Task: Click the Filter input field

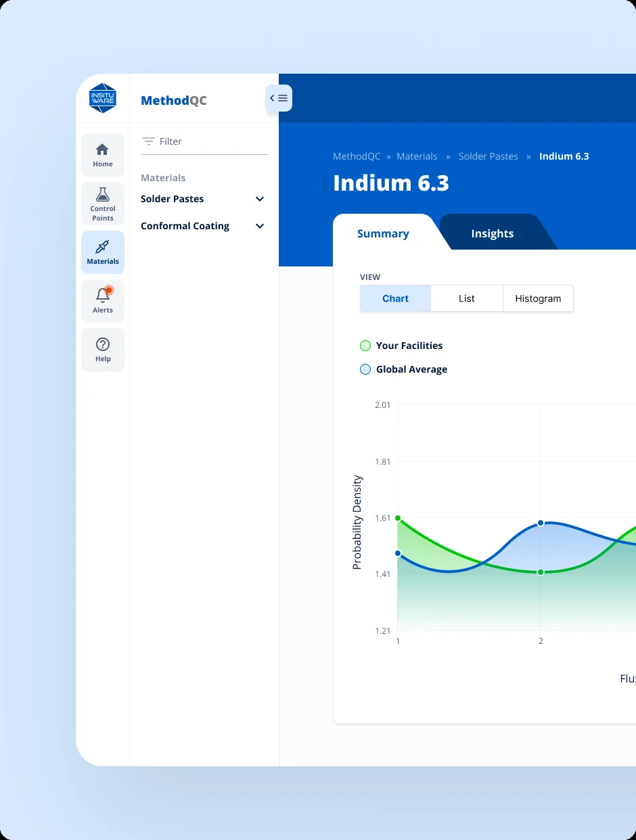Action: coord(204,141)
